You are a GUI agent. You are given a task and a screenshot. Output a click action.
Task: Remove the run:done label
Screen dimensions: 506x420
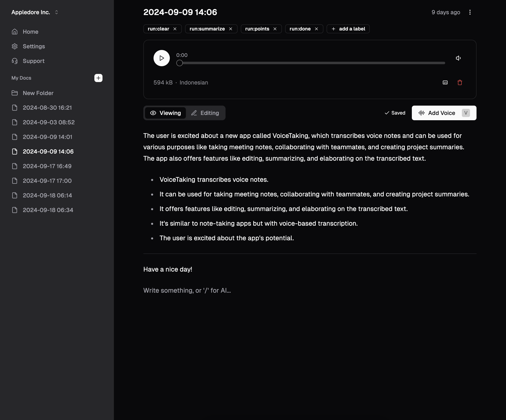316,29
